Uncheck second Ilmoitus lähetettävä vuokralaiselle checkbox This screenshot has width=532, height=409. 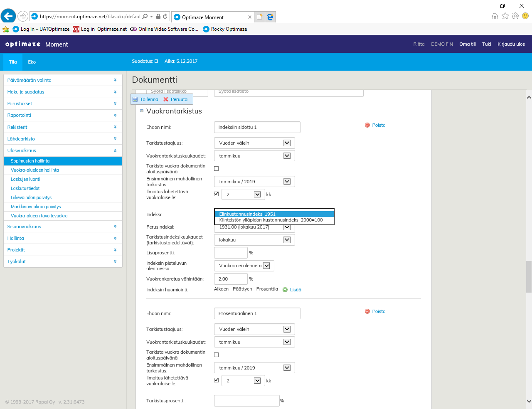[x=216, y=380]
